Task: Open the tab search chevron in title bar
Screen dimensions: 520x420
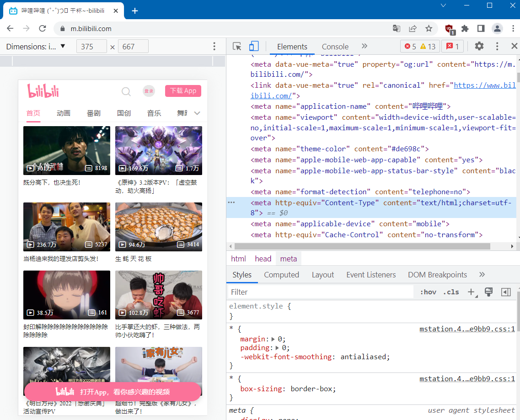Action: (443, 5)
